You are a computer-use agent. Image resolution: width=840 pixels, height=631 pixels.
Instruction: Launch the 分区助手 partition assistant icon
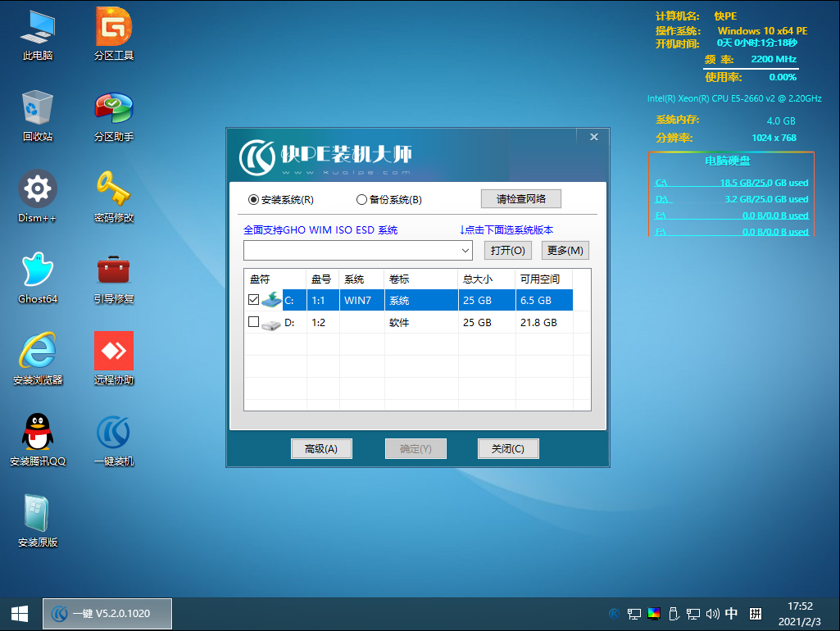coord(114,110)
